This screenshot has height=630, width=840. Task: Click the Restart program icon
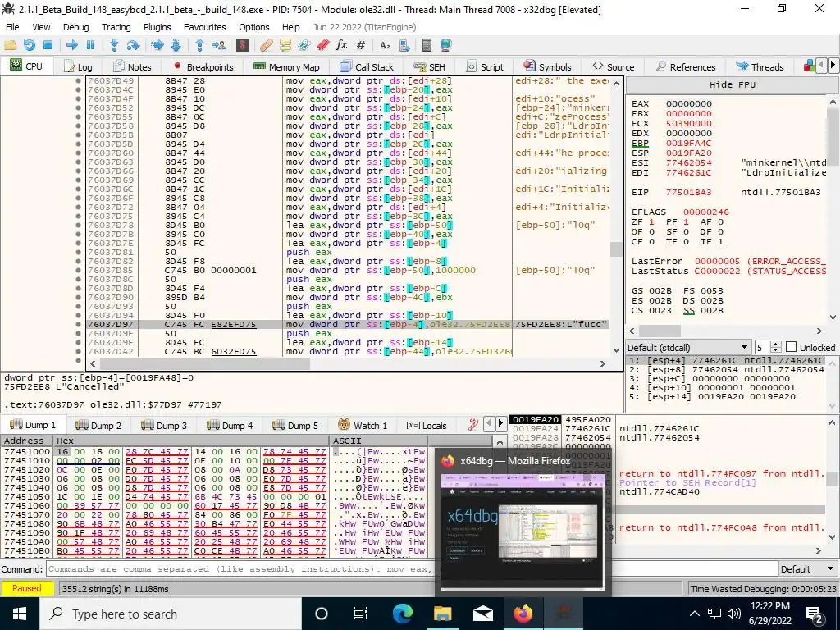29,46
